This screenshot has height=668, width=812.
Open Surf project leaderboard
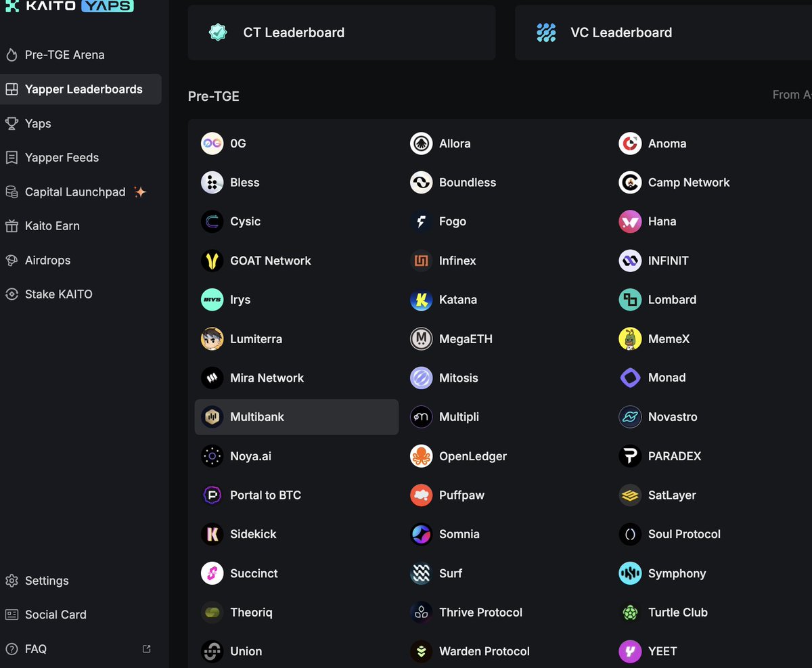505,573
